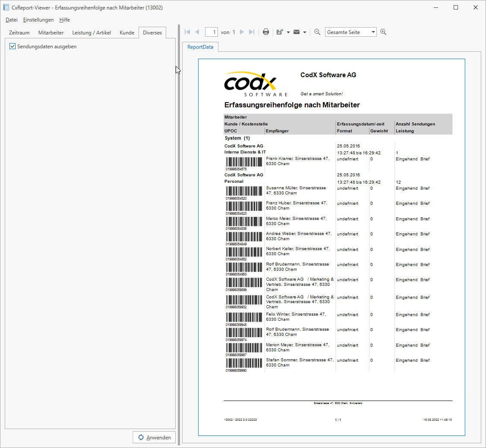The width and height of the screenshot is (486, 448).
Task: Advance to the next page
Action: click(242, 31)
